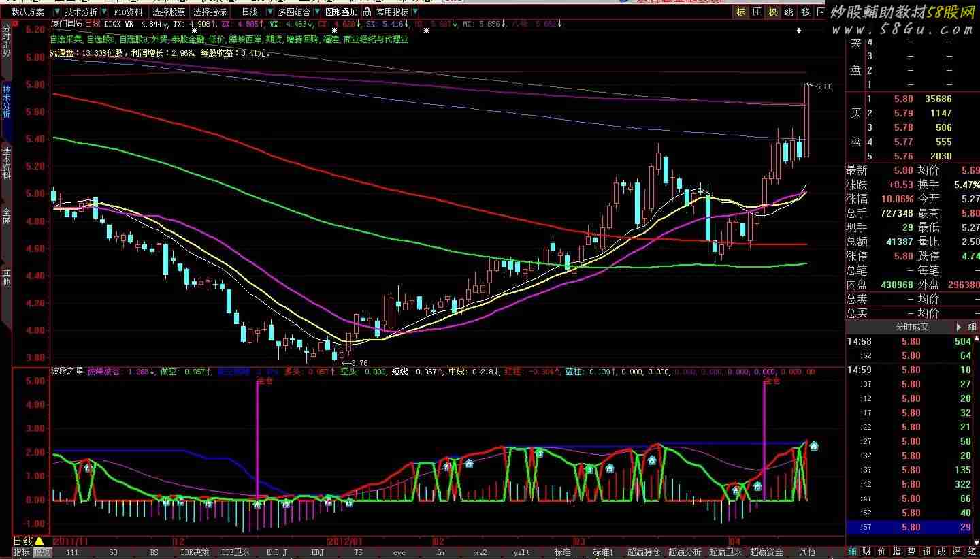Select the 讯 news tab in quote panel
Viewport: 980px width, 559px height.
point(928,552)
